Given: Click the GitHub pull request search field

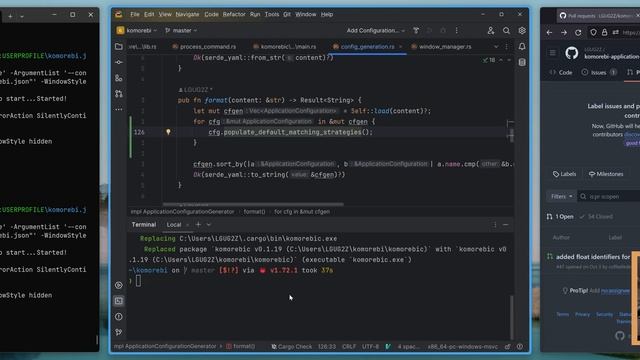Looking at the screenshot, I should (x=609, y=196).
